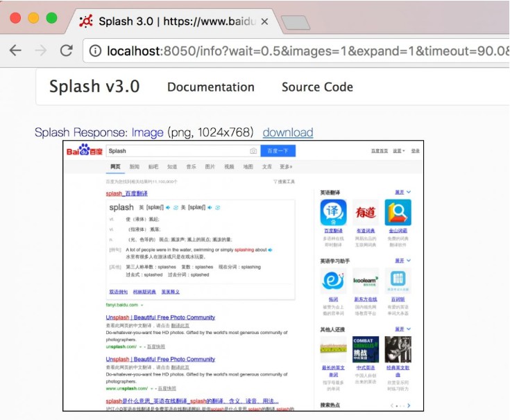Select the 图片 tab in Baidu results
This screenshot has height=420, width=510.
tap(210, 166)
